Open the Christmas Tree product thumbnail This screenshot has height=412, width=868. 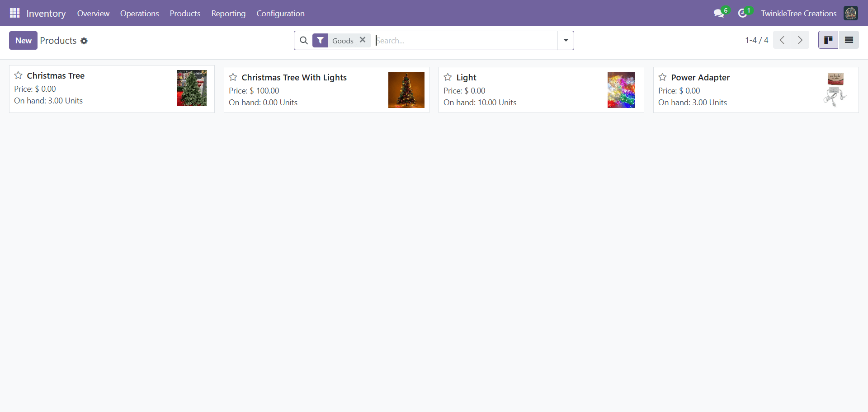tap(192, 88)
